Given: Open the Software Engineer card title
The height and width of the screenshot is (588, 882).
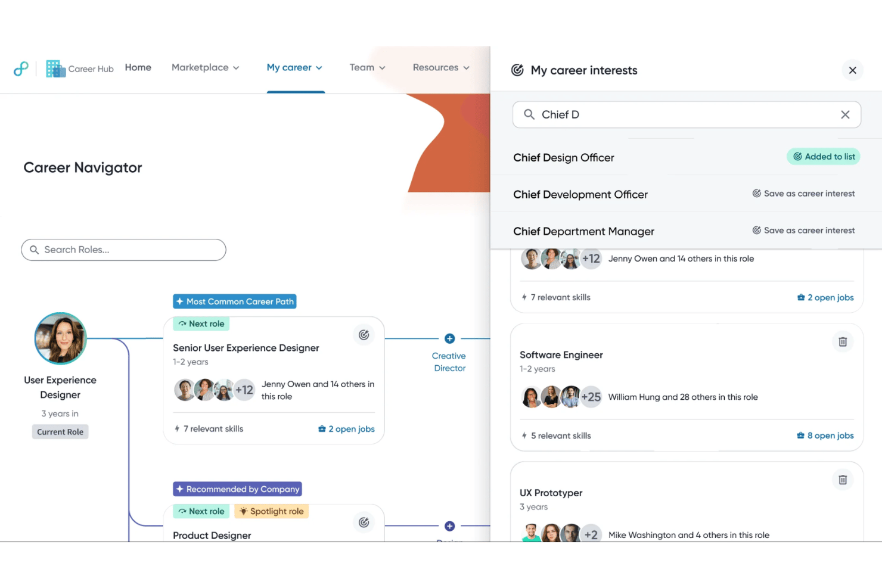Looking at the screenshot, I should coord(561,355).
